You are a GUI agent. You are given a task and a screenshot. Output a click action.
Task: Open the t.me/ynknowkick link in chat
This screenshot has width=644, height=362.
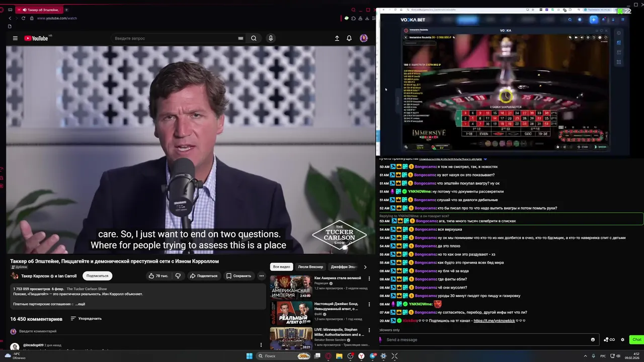click(x=494, y=321)
